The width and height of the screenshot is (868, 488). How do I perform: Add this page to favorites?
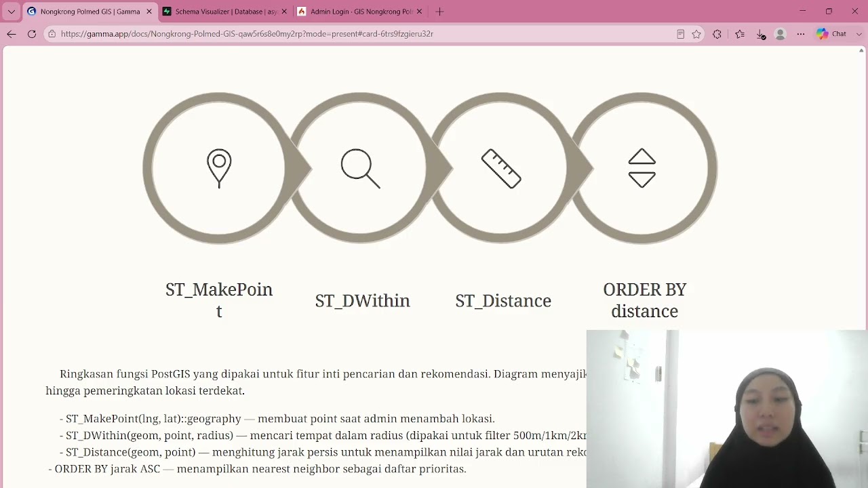pyautogui.click(x=696, y=34)
